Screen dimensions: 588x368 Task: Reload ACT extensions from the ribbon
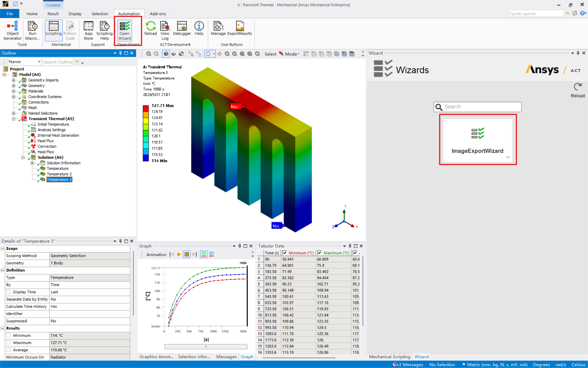point(150,29)
